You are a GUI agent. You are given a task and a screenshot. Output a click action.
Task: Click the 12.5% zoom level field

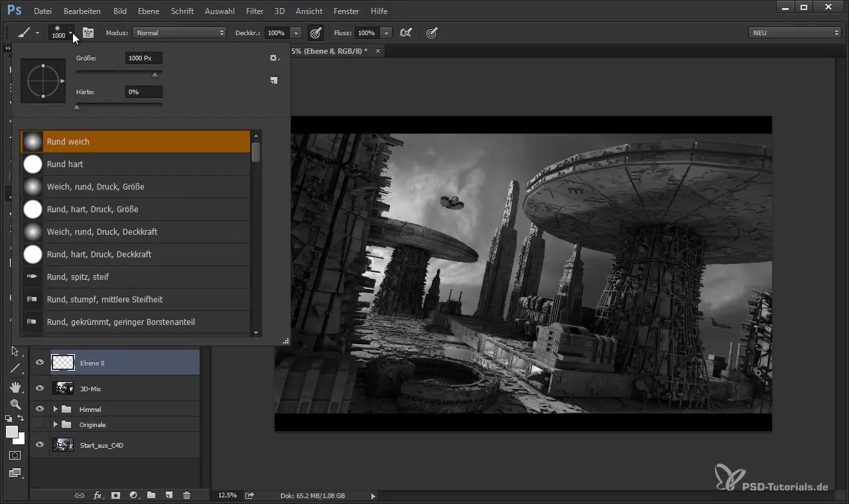(x=228, y=495)
